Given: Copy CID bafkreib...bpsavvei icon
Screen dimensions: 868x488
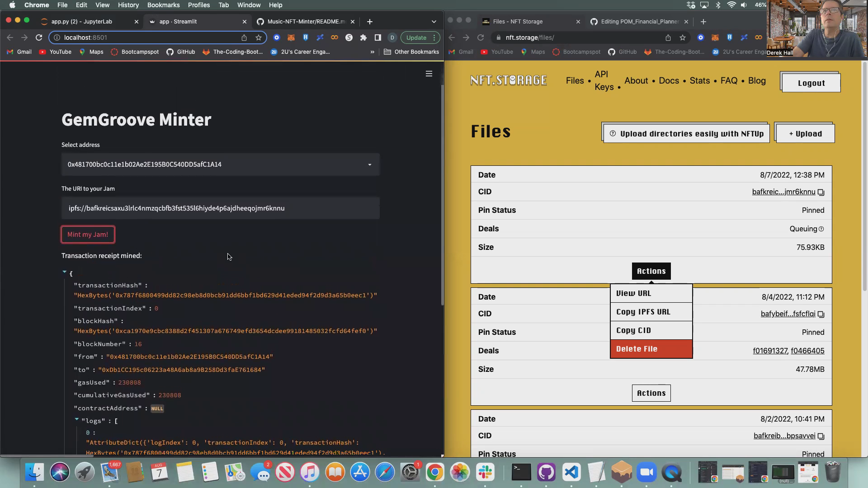Looking at the screenshot, I should pyautogui.click(x=821, y=436).
